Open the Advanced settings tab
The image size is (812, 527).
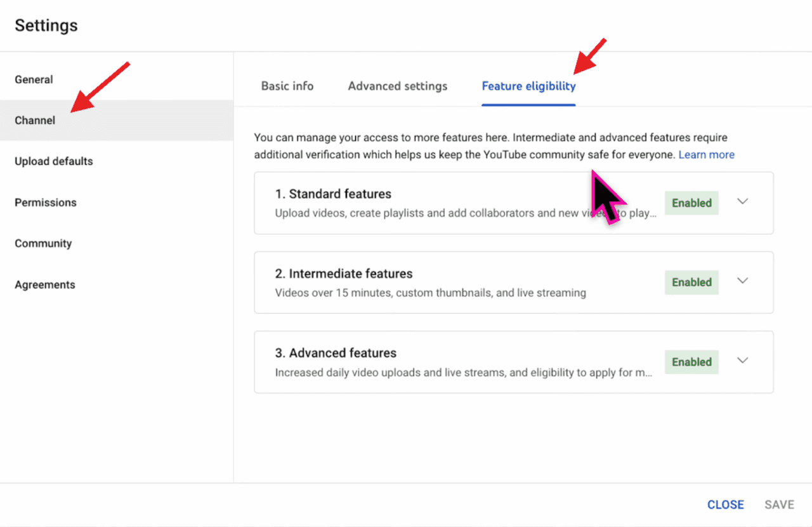[397, 86]
